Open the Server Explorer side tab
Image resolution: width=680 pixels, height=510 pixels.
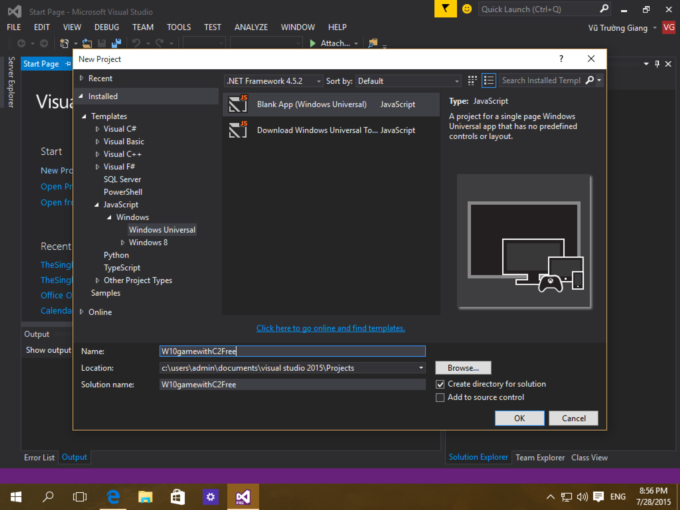click(11, 82)
